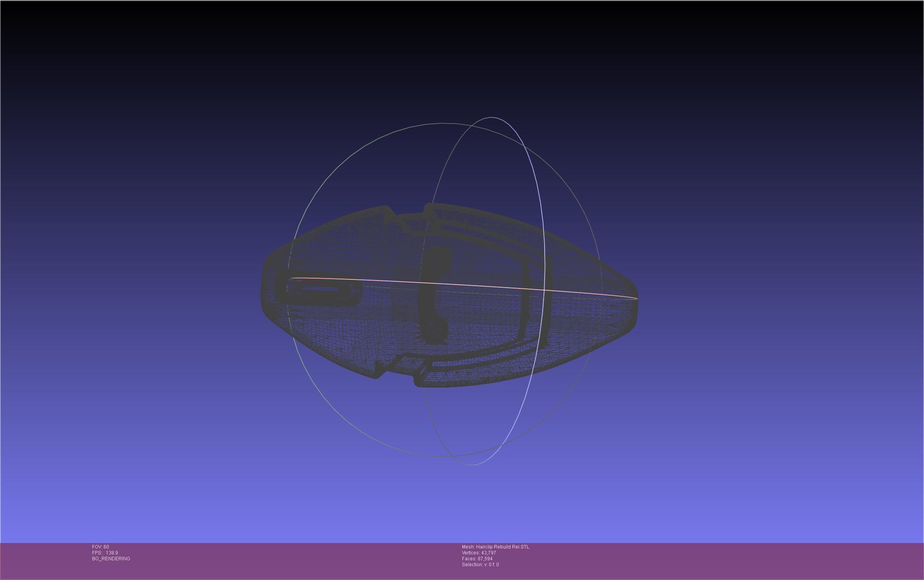
Task: Click the FOV: 60 readout
Action: (100, 547)
